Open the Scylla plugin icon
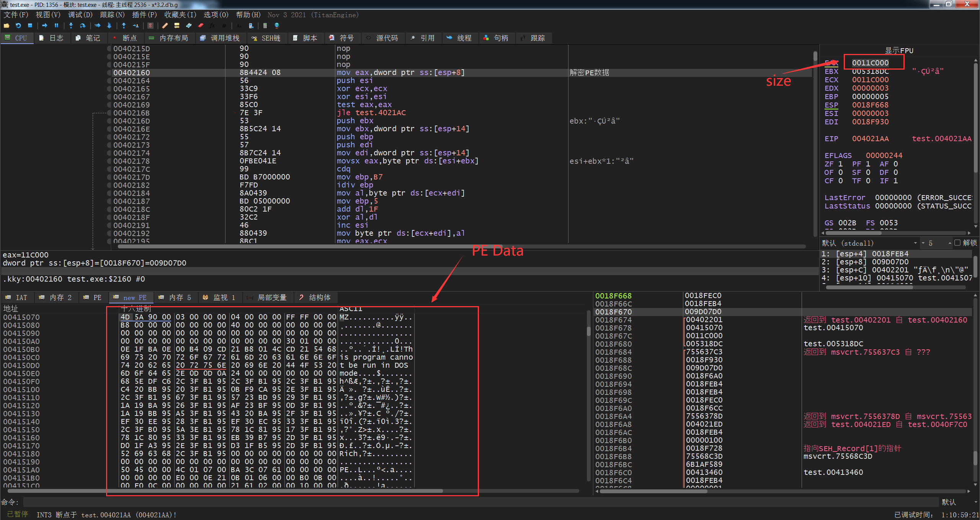Screen dimensions: 980x520 pyautogui.click(x=150, y=26)
